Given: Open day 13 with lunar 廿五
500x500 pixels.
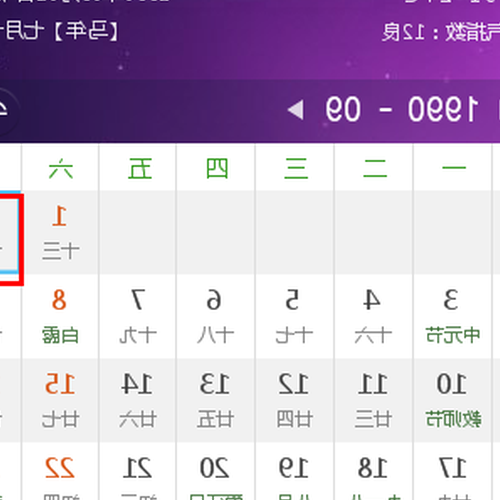Looking at the screenshot, I should pyautogui.click(x=215, y=401).
